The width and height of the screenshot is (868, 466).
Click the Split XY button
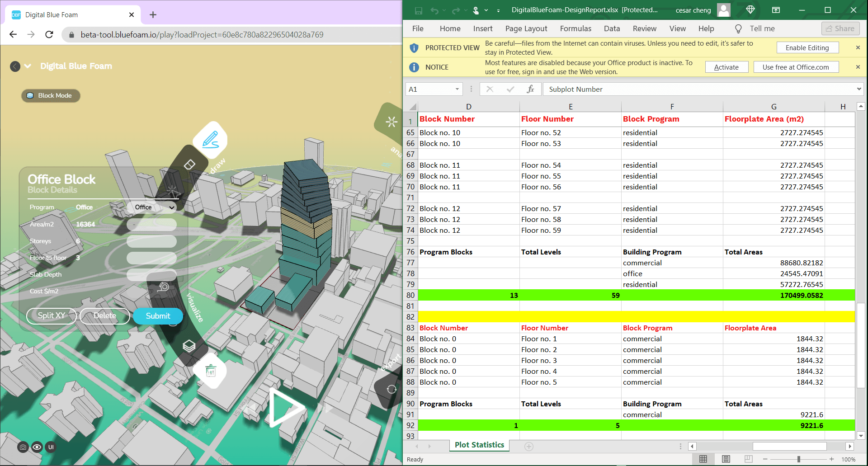pos(52,315)
